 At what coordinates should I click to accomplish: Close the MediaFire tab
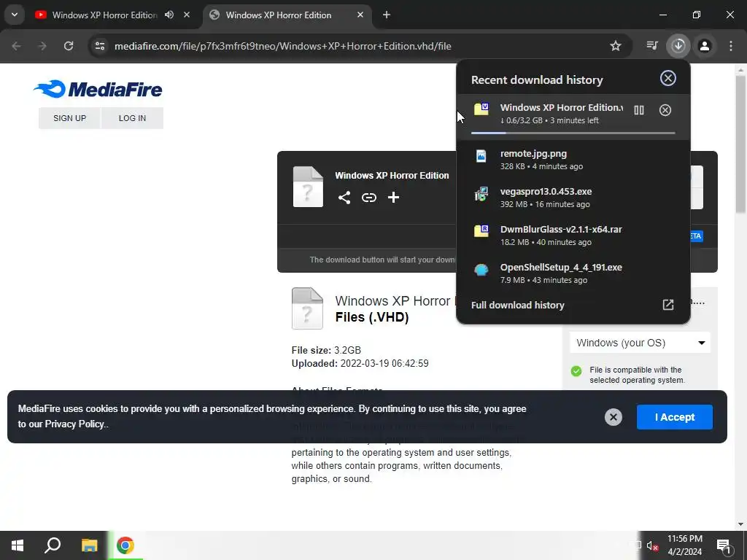coord(360,15)
